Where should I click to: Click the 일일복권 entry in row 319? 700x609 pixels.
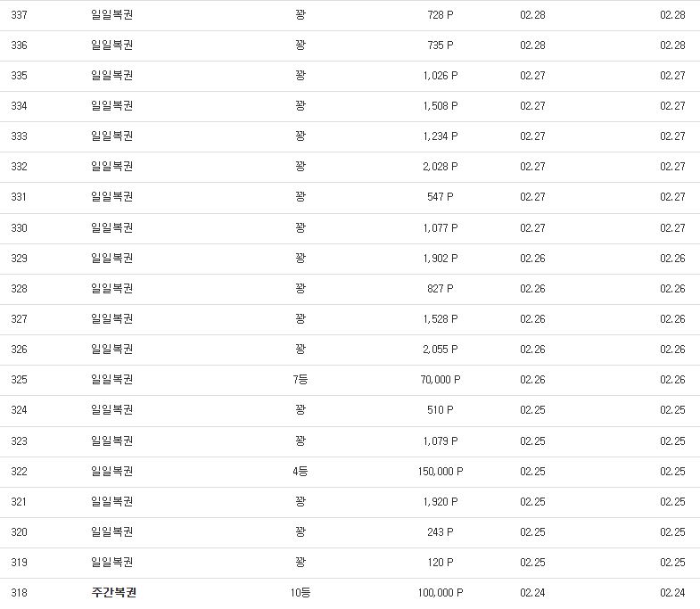pyautogui.click(x=111, y=562)
